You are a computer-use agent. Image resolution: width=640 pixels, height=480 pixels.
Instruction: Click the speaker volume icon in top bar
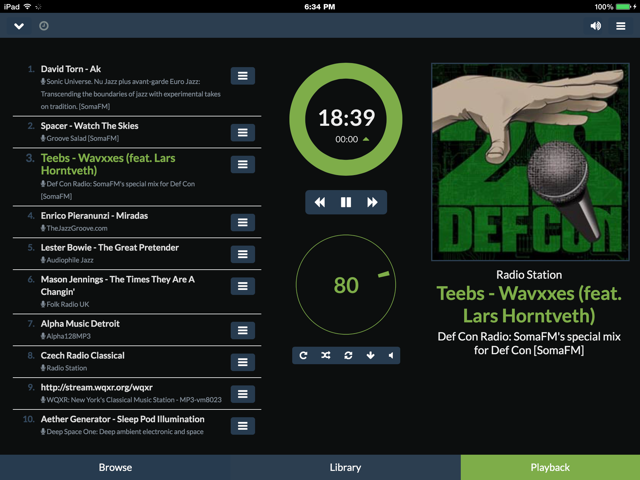coord(596,26)
